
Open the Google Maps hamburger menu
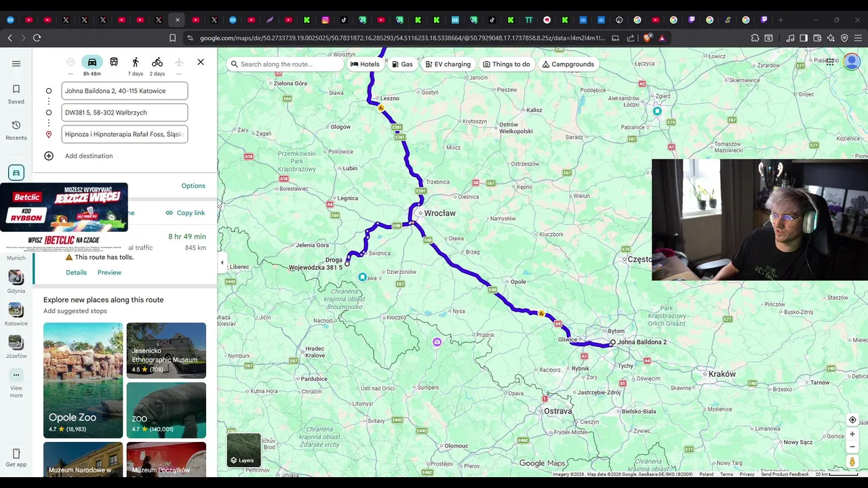(x=16, y=64)
